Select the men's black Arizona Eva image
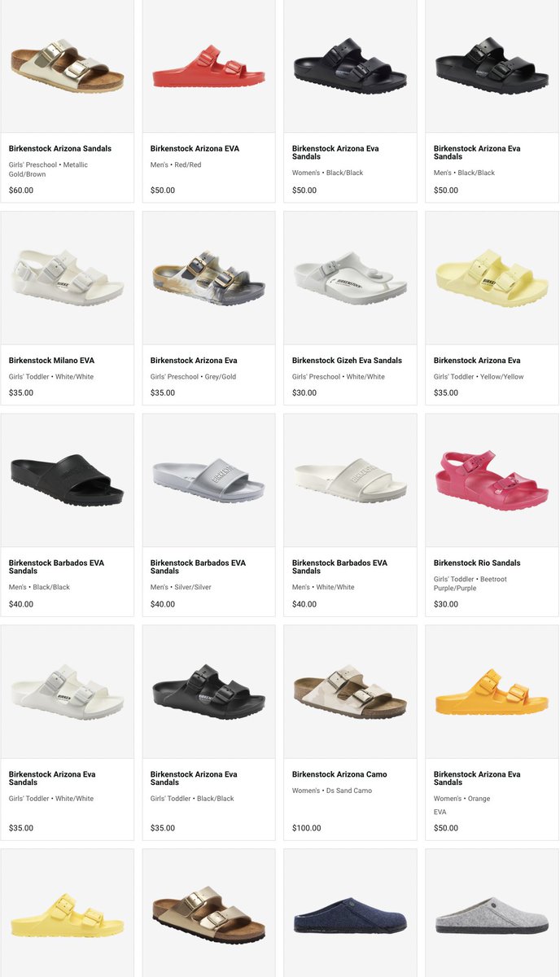This screenshot has height=977, width=560. pos(492,67)
